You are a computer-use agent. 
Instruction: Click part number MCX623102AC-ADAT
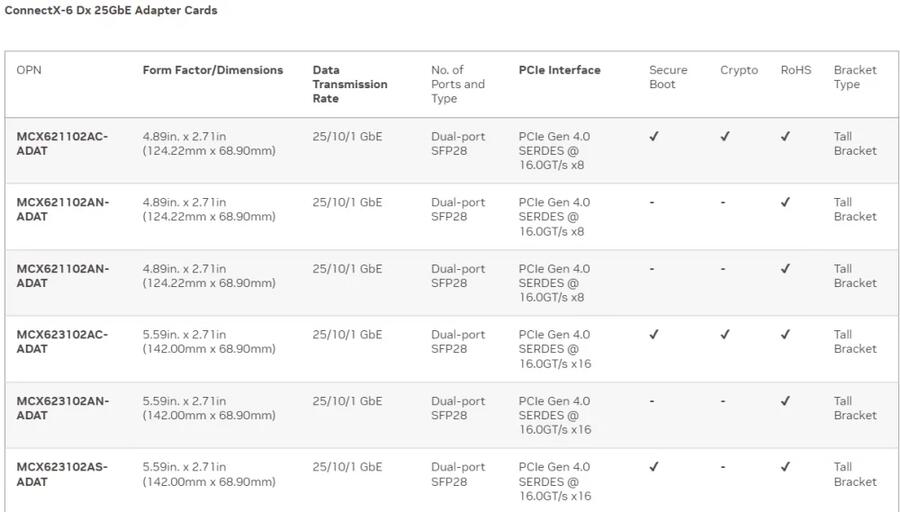(x=62, y=342)
